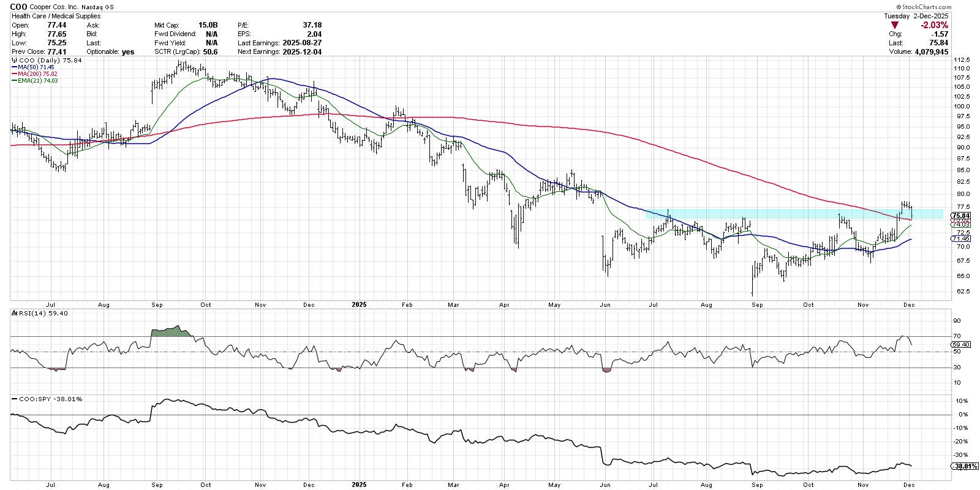Screen dimensions: 980x490
Task: Click the green 74.03 EMA axis tag
Action: point(961,225)
